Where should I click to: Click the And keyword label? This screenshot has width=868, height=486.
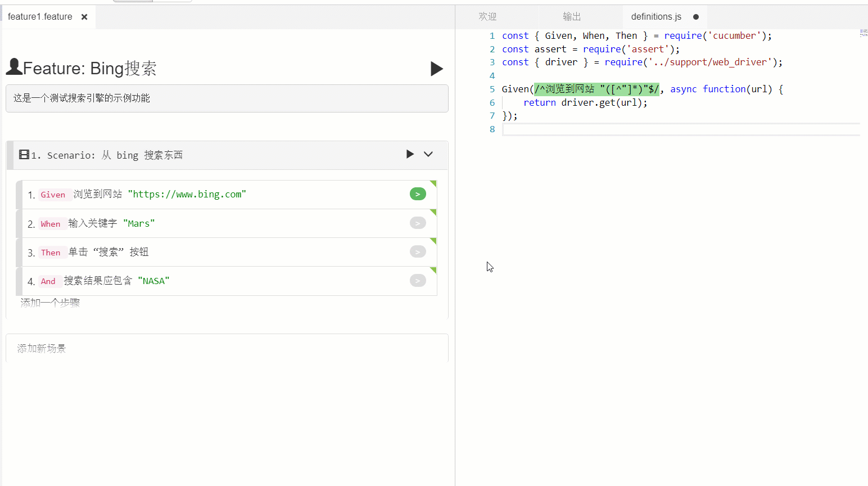click(x=48, y=281)
